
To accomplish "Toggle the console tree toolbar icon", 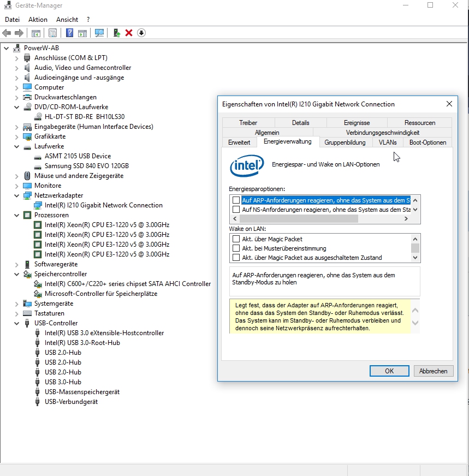I will coord(36,33).
